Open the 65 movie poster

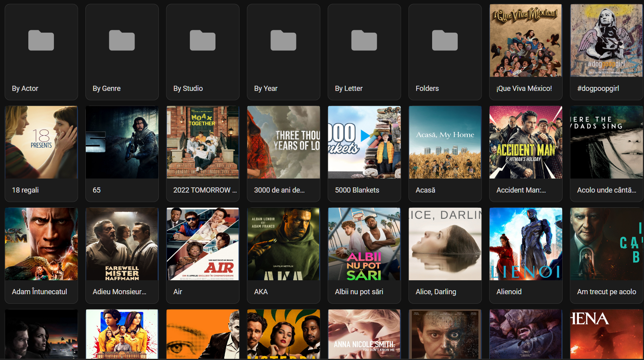point(122,142)
